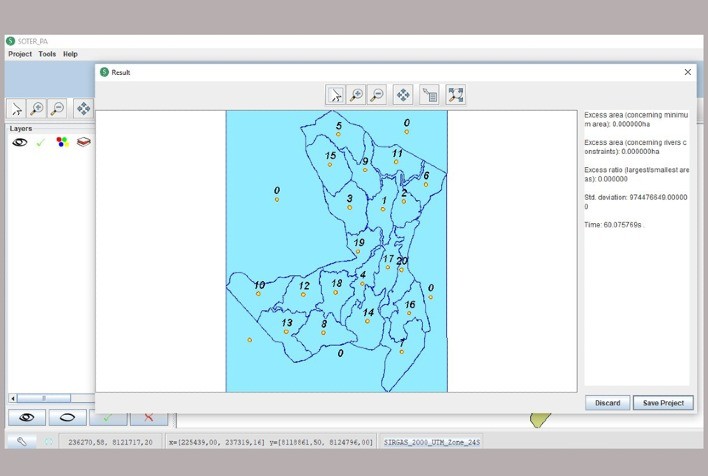
Task: Open the Tools menu
Action: click(47, 54)
